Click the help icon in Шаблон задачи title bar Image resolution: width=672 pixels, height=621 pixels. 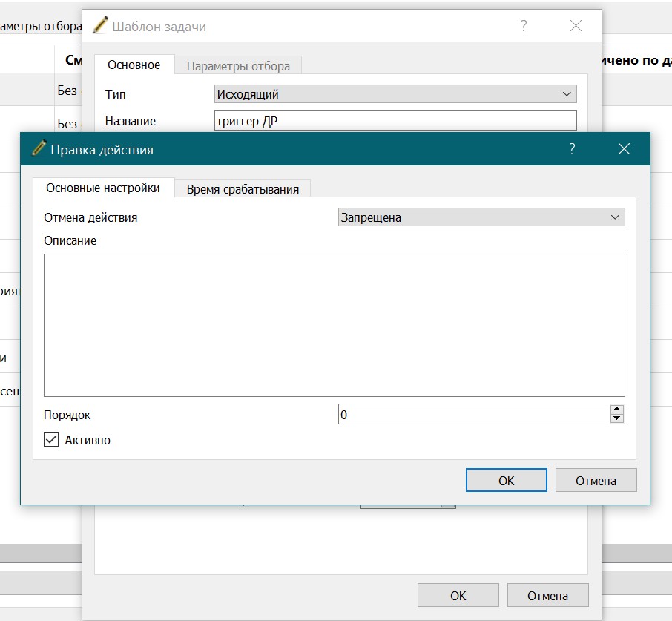pyautogui.click(x=524, y=26)
